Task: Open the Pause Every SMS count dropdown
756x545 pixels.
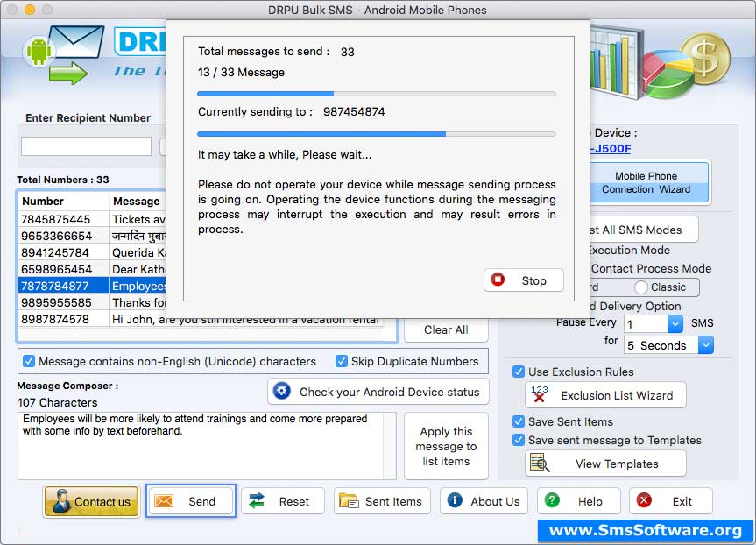Action: (x=675, y=323)
